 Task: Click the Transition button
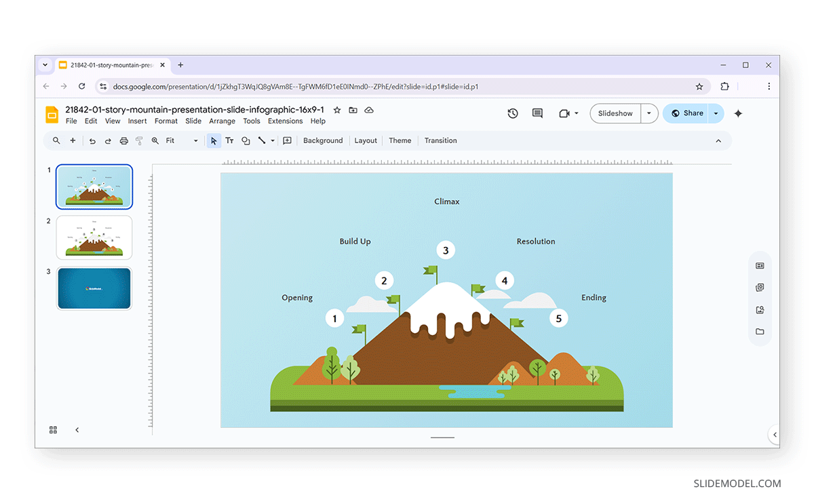(x=440, y=141)
